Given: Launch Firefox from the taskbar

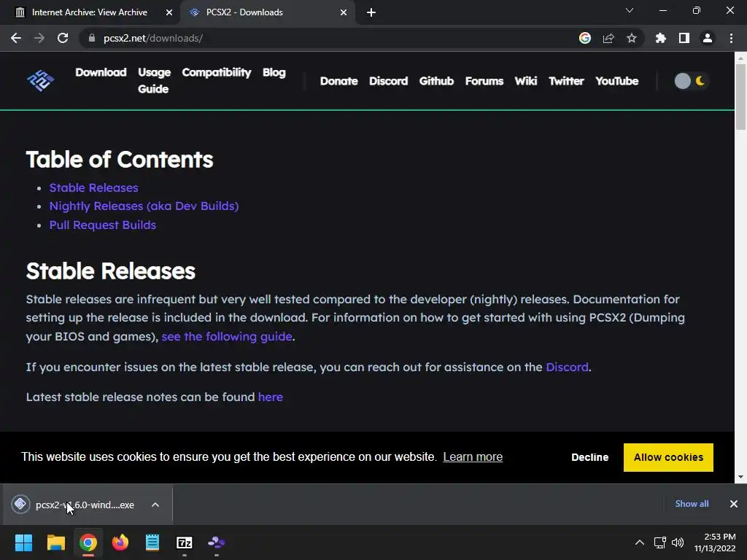Looking at the screenshot, I should click(120, 542).
